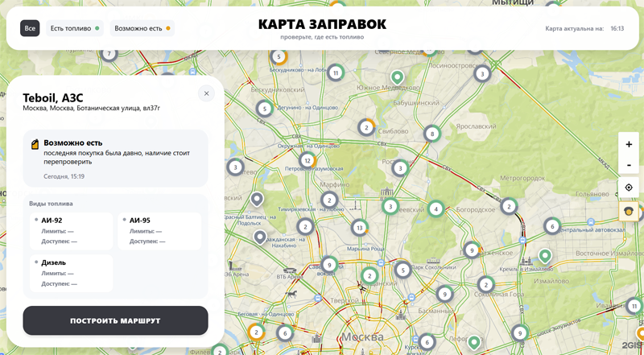Image resolution: width=644 pixels, height=355 pixels.
Task: Select green pin near Кремль в Измайлово
Action: pyautogui.click(x=545, y=256)
